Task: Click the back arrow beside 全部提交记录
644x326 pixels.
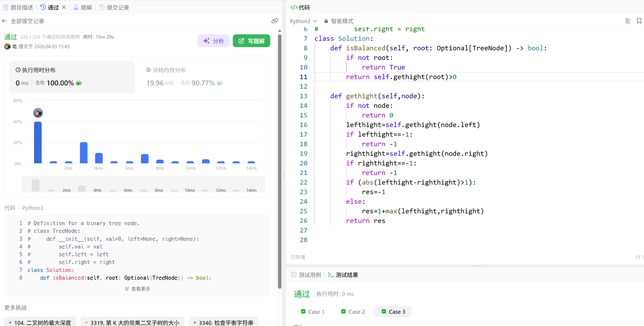Action: click(4, 21)
